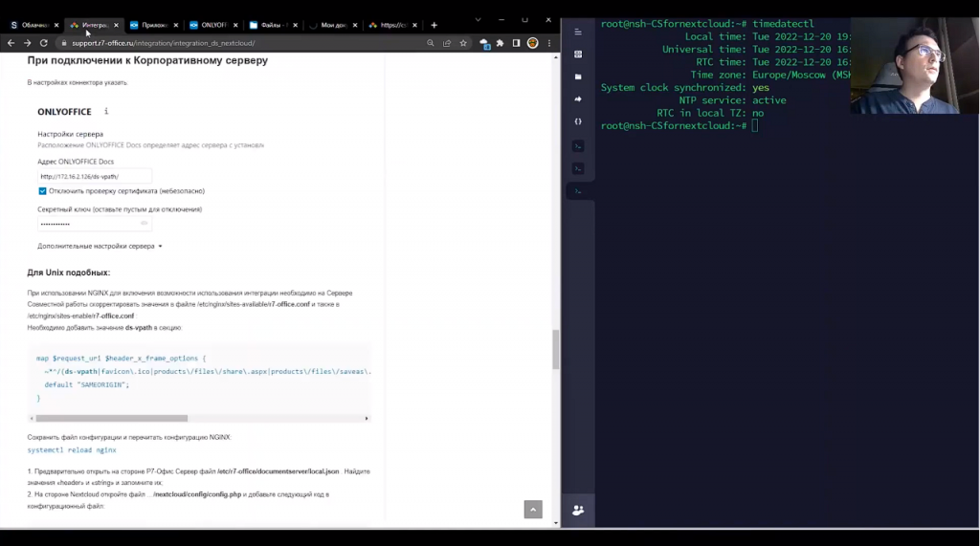This screenshot has width=980, height=546.
Task: Click heading 'При подключении к Корпоративному серверу'
Action: pos(147,60)
